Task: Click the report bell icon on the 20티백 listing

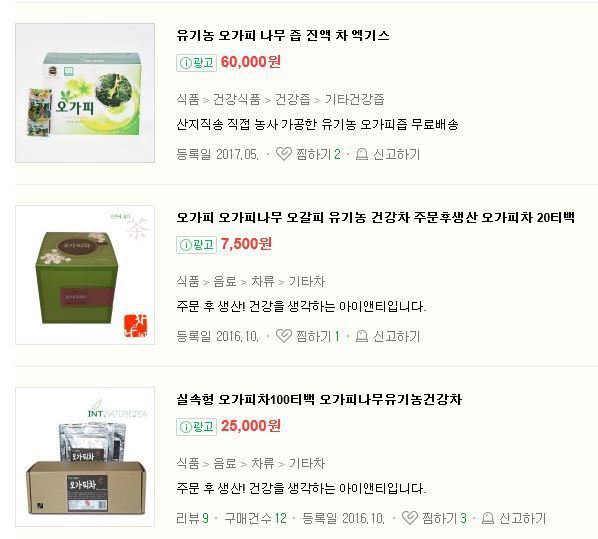Action: (362, 336)
